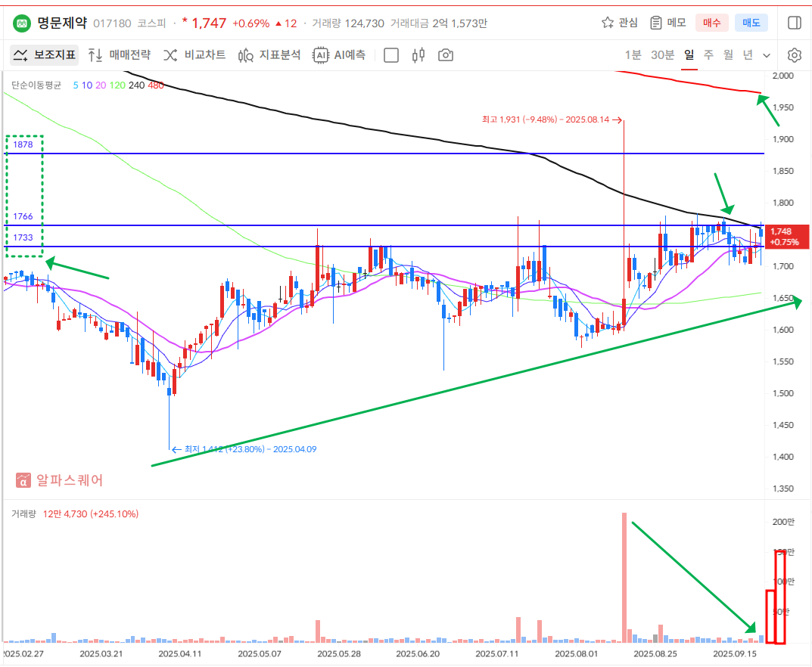The image size is (812, 667).
Task: Select the 10-day moving average label
Action: (87, 85)
